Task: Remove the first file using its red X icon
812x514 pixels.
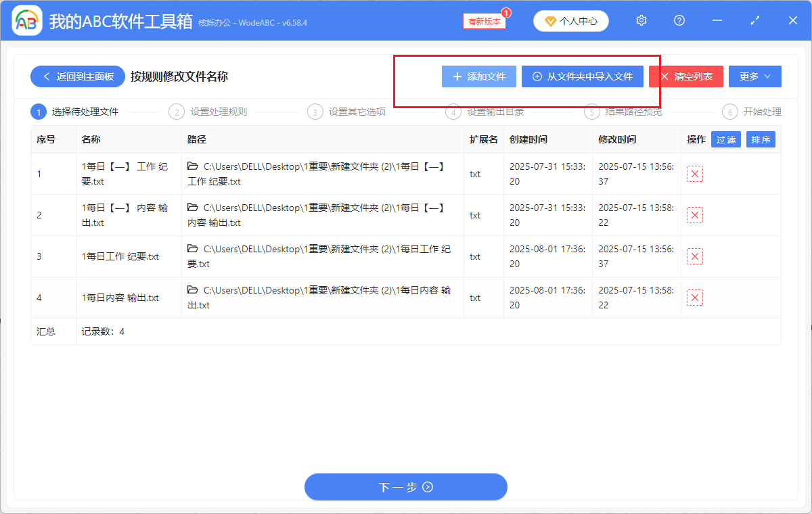Action: click(694, 174)
